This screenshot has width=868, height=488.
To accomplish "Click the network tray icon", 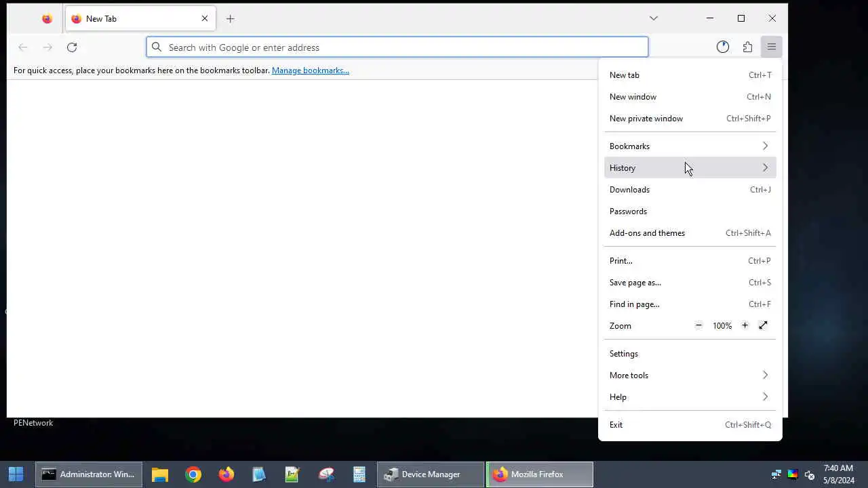I will pos(776,474).
